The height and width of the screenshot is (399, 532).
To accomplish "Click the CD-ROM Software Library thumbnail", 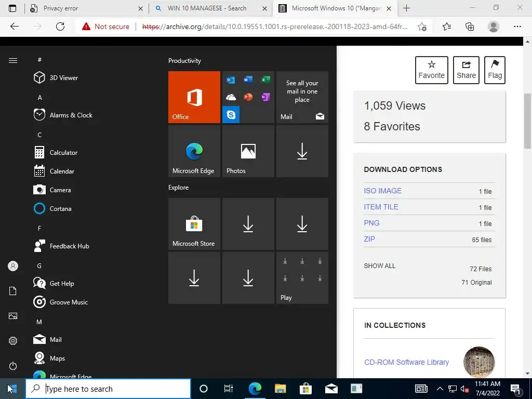I will (479, 362).
